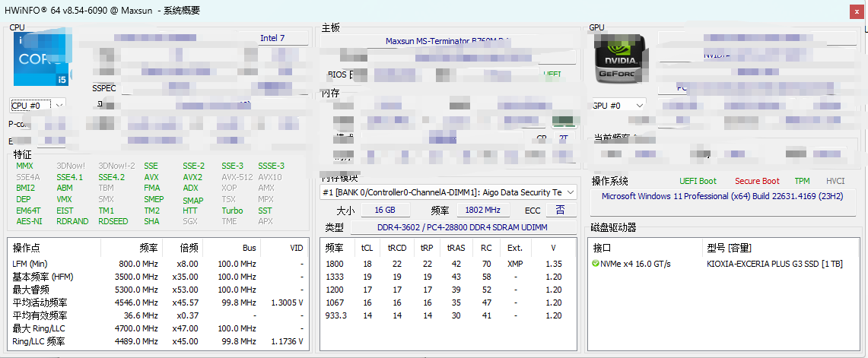Click the NVMe x4 16.0 GT/s interface cell

point(635,264)
